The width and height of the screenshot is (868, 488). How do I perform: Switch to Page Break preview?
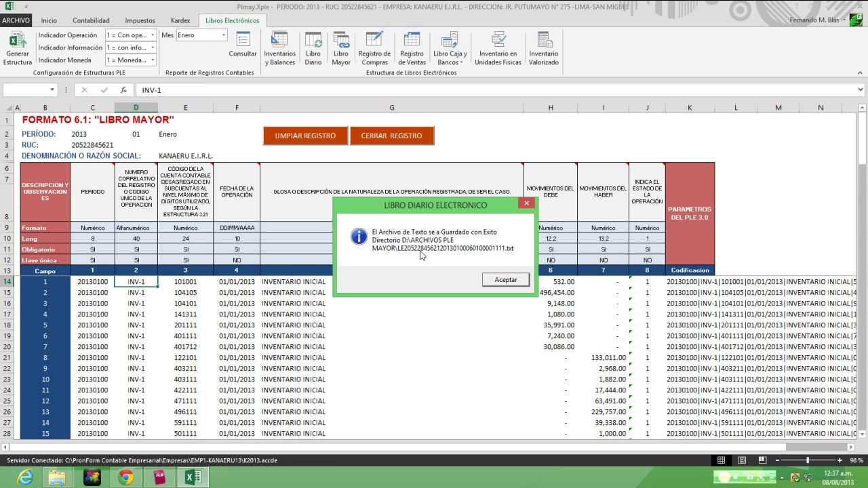(x=763, y=460)
